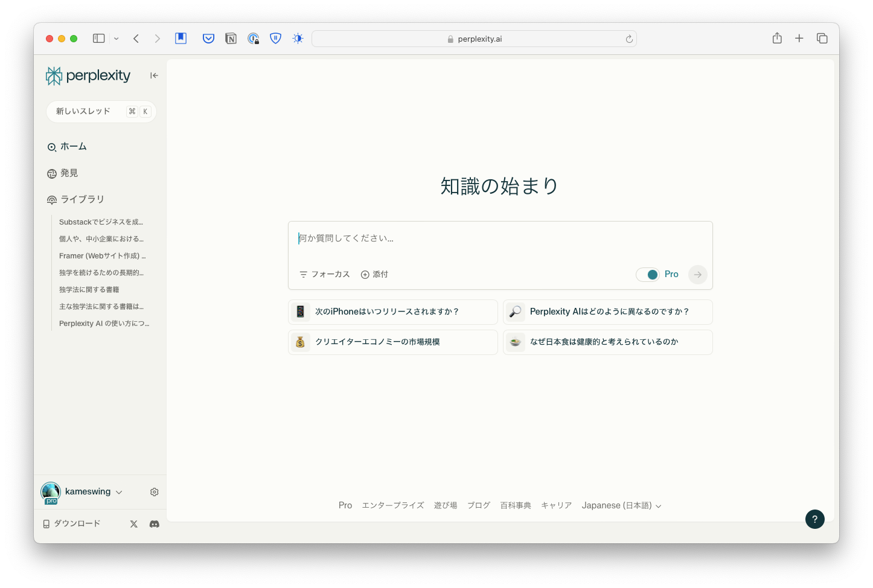Reload the page
Image resolution: width=873 pixels, height=588 pixels.
(x=629, y=39)
